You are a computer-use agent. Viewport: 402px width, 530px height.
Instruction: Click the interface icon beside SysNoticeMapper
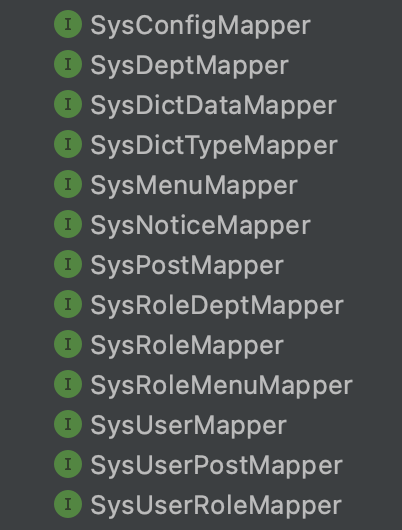(68, 224)
